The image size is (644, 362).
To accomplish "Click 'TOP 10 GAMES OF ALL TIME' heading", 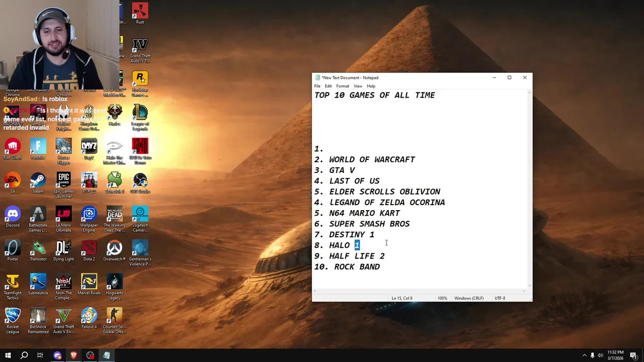I will coord(374,95).
